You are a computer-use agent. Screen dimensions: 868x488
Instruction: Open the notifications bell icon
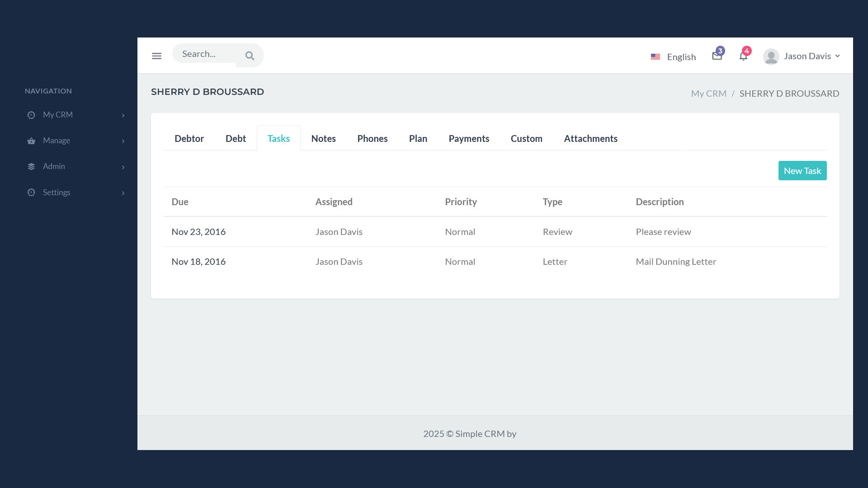[743, 56]
